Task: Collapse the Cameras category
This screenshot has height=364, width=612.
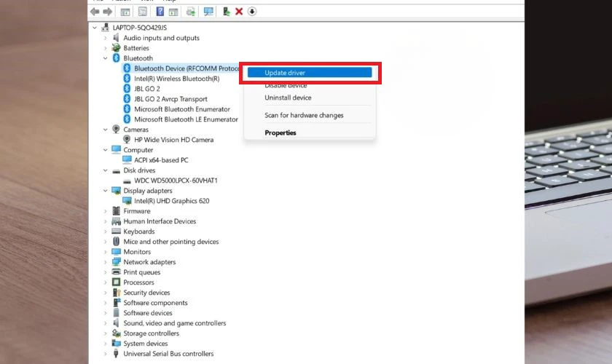Action: tap(105, 130)
